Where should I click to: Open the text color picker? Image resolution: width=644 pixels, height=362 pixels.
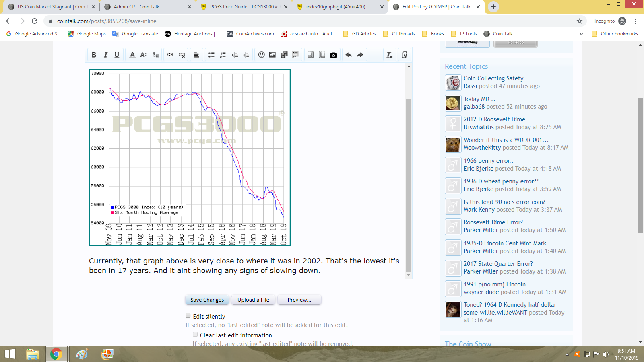[x=132, y=55]
